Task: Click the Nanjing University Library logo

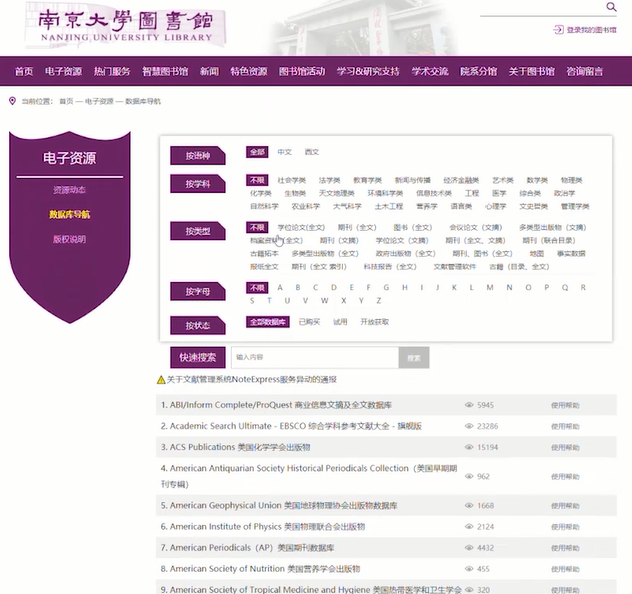Action: (125, 29)
